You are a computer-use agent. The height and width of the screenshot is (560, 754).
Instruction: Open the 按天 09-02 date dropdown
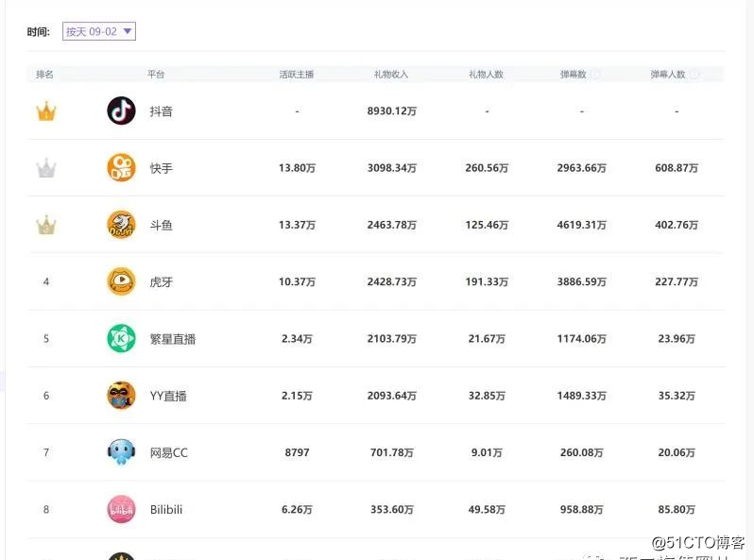[99, 32]
